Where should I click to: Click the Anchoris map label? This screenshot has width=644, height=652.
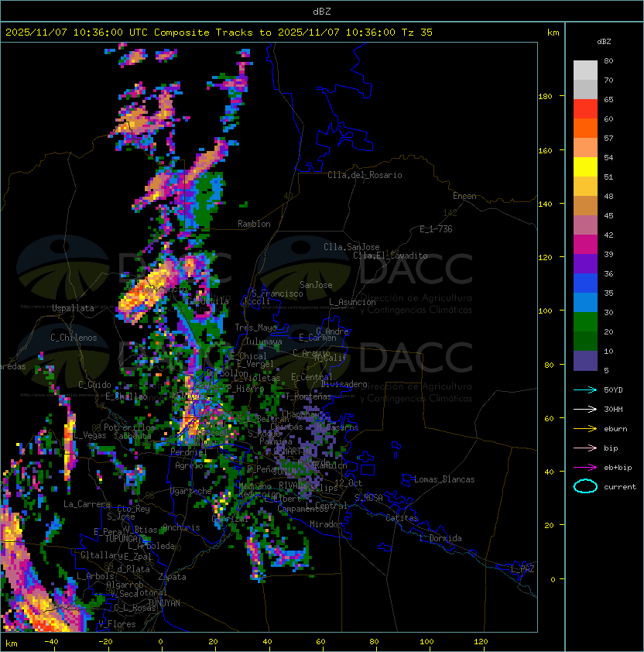coord(181,527)
